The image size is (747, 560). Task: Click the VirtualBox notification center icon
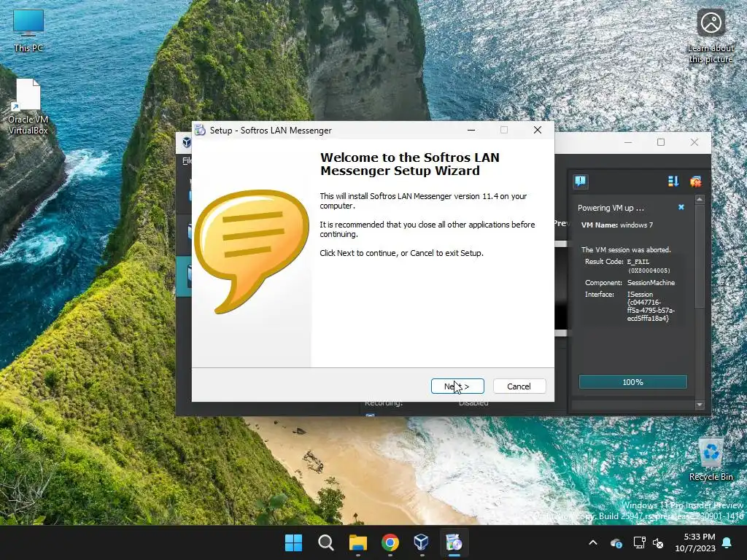click(x=580, y=181)
